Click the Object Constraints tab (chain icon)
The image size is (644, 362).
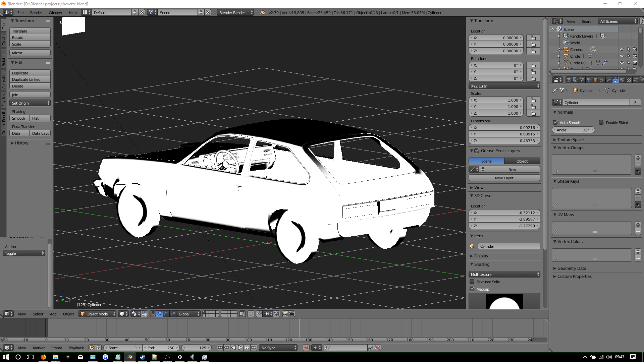click(602, 80)
